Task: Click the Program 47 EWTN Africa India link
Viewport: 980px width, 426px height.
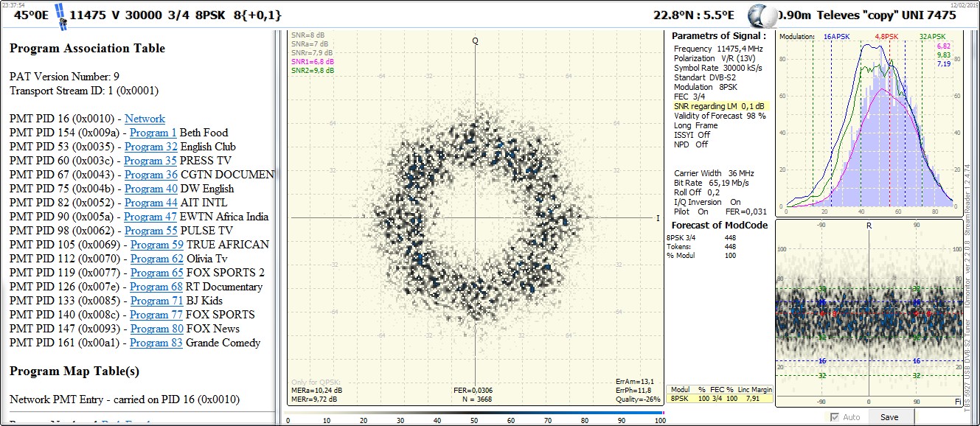Action: tap(150, 217)
